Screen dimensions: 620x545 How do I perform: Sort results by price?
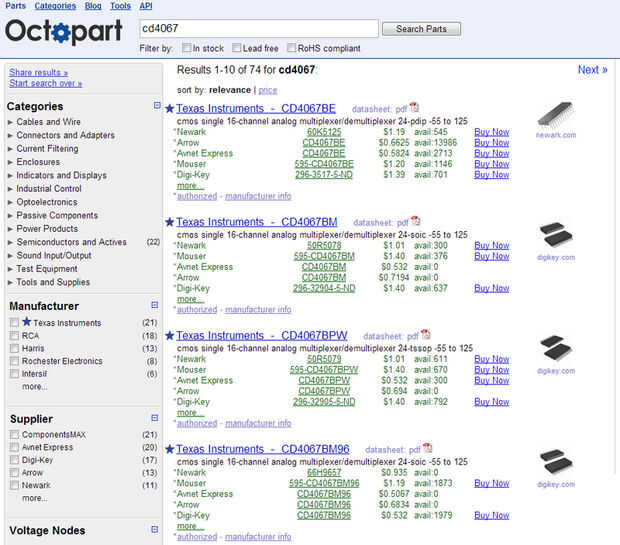268,90
